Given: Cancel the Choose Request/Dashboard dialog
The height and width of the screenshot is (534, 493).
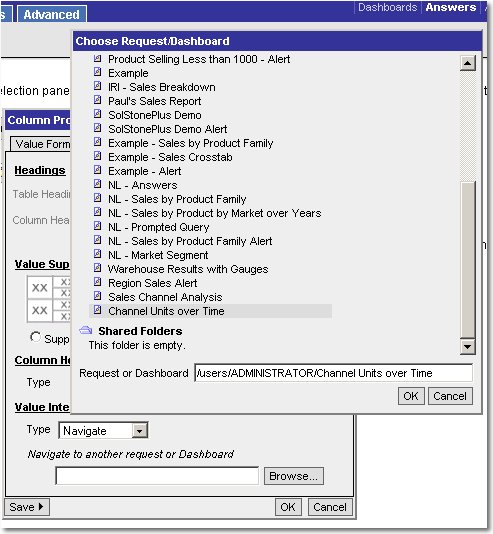Looking at the screenshot, I should [x=450, y=396].
